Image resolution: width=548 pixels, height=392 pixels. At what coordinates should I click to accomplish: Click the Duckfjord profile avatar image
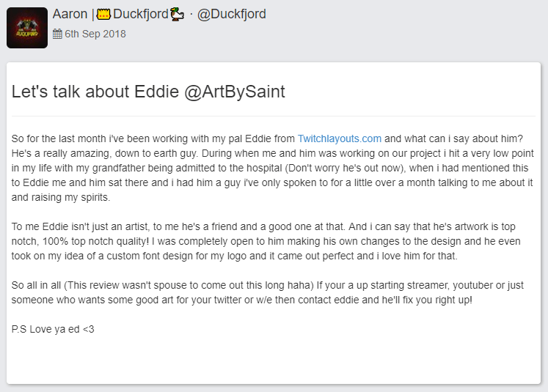(27, 28)
